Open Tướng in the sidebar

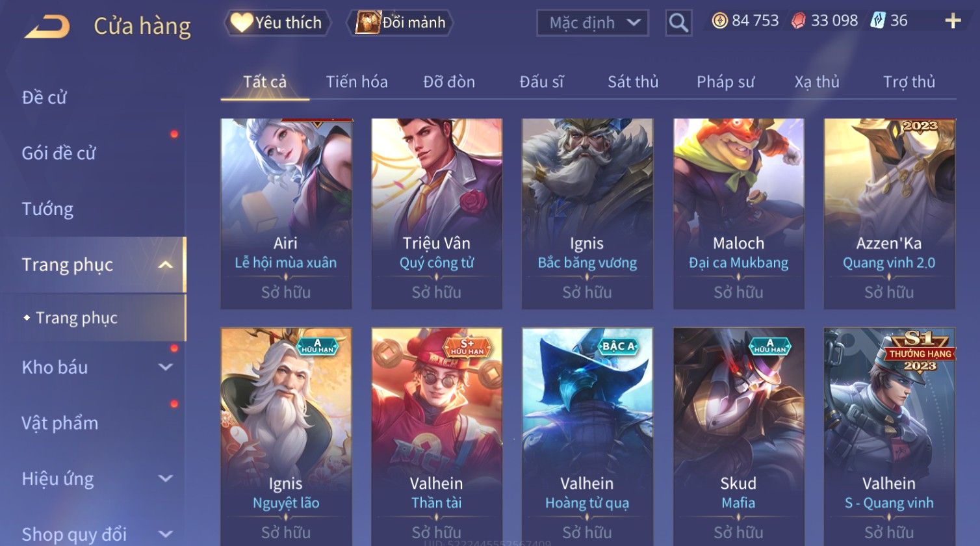click(47, 209)
